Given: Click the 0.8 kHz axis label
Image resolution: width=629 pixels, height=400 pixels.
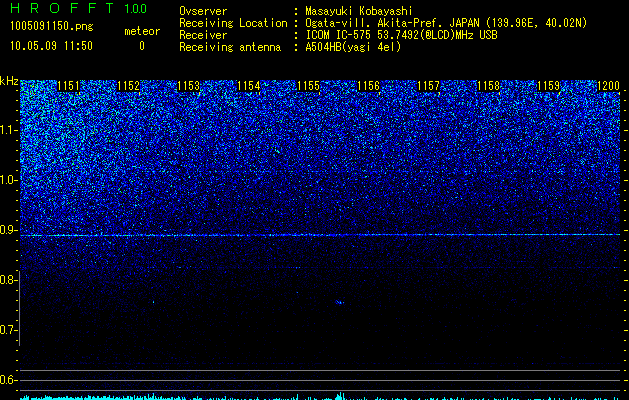Looking at the screenshot, I should 8,280.
